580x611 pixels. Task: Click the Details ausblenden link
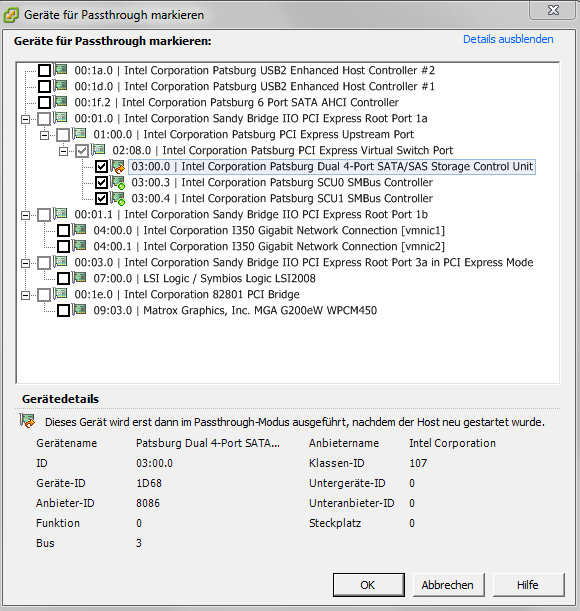point(508,39)
